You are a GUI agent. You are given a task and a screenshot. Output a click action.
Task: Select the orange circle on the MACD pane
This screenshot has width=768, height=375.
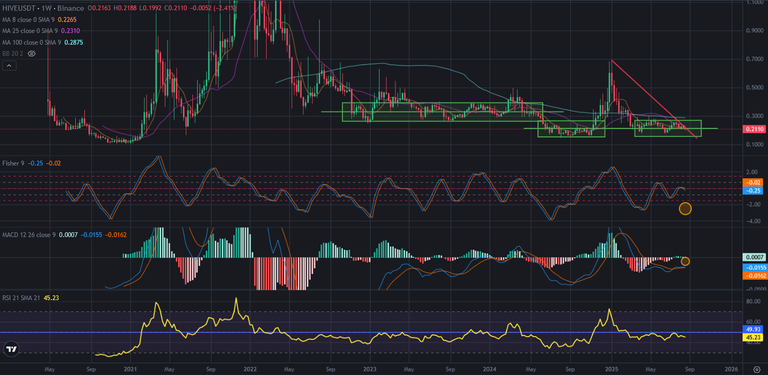(685, 261)
